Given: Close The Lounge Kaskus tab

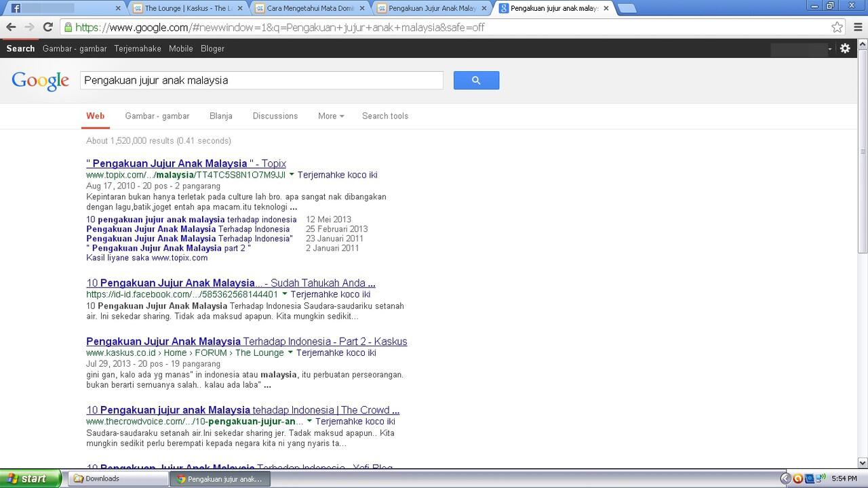Looking at the screenshot, I should coord(240,8).
